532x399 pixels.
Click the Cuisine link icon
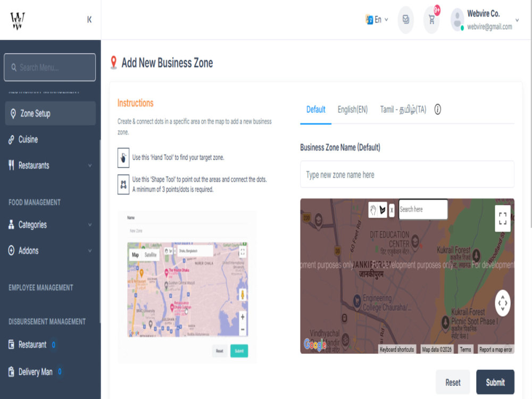(11, 139)
